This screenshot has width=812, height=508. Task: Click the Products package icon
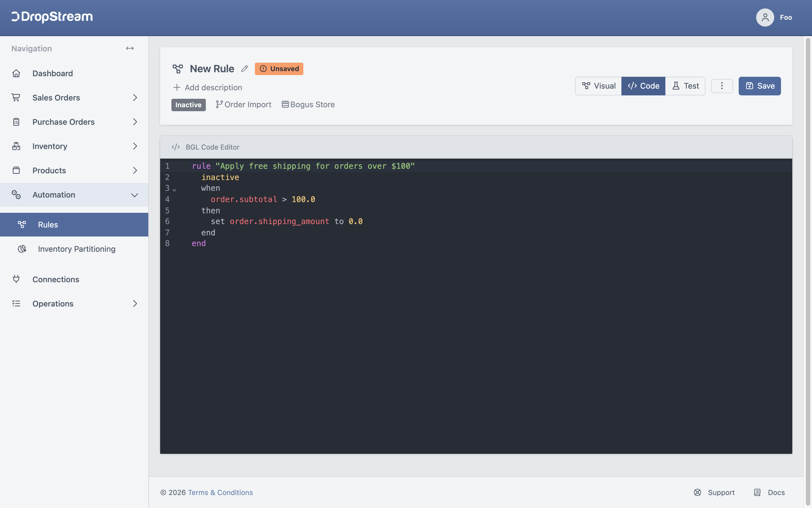pyautogui.click(x=16, y=170)
